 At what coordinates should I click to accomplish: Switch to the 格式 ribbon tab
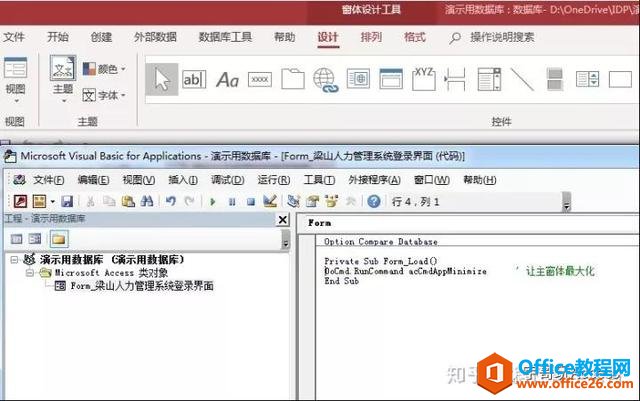click(415, 37)
